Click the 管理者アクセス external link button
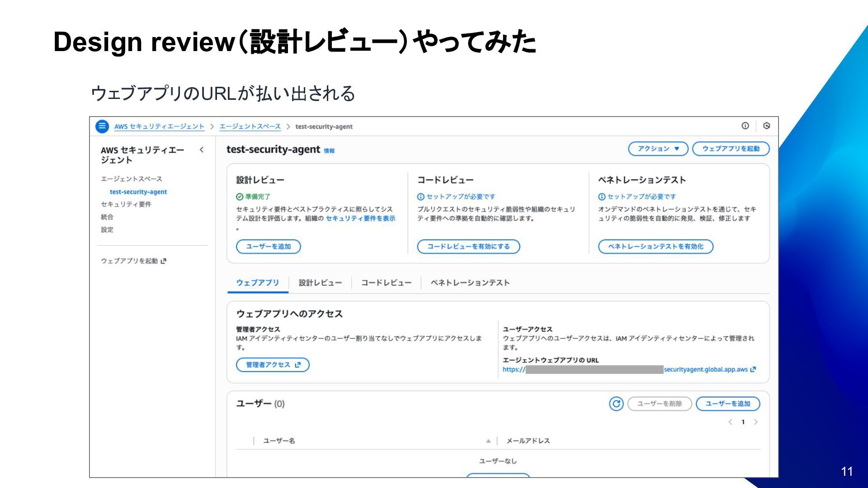The width and height of the screenshot is (868, 488). (273, 365)
